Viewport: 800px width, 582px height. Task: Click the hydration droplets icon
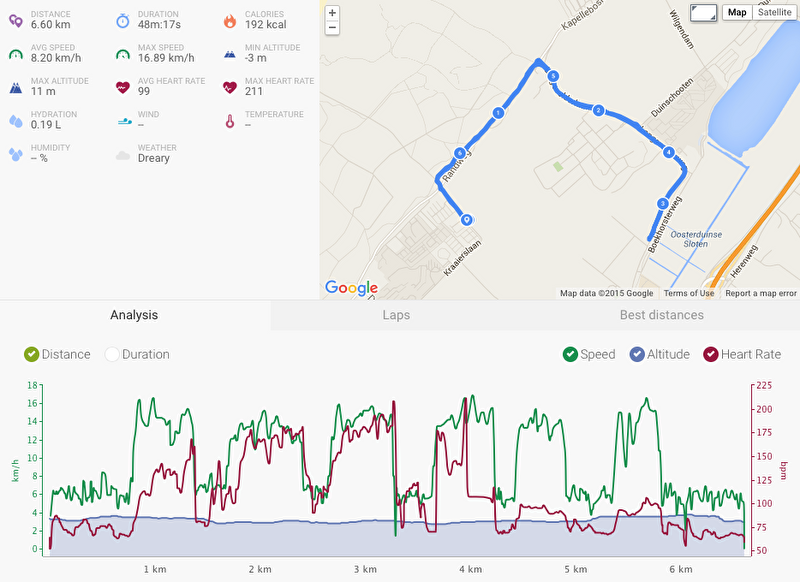pyautogui.click(x=15, y=121)
